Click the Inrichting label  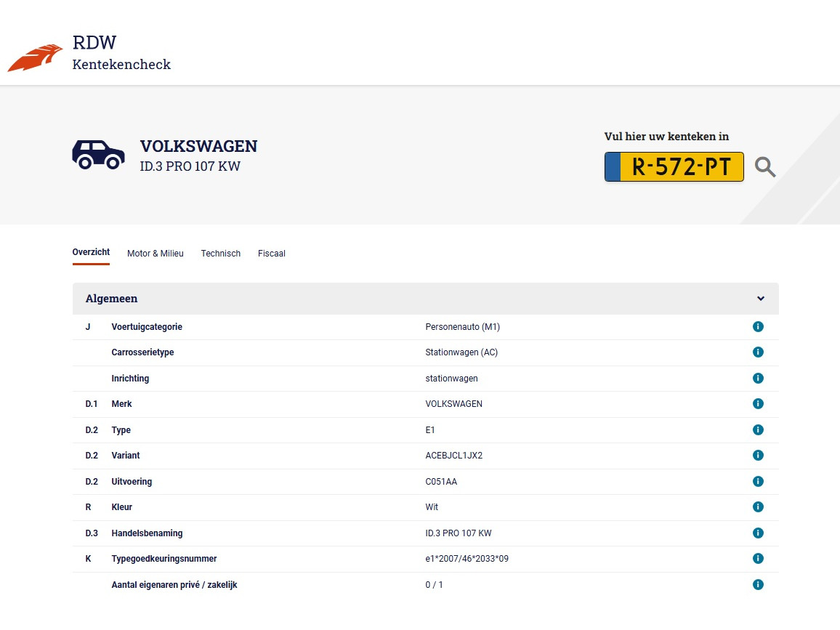[x=130, y=378]
